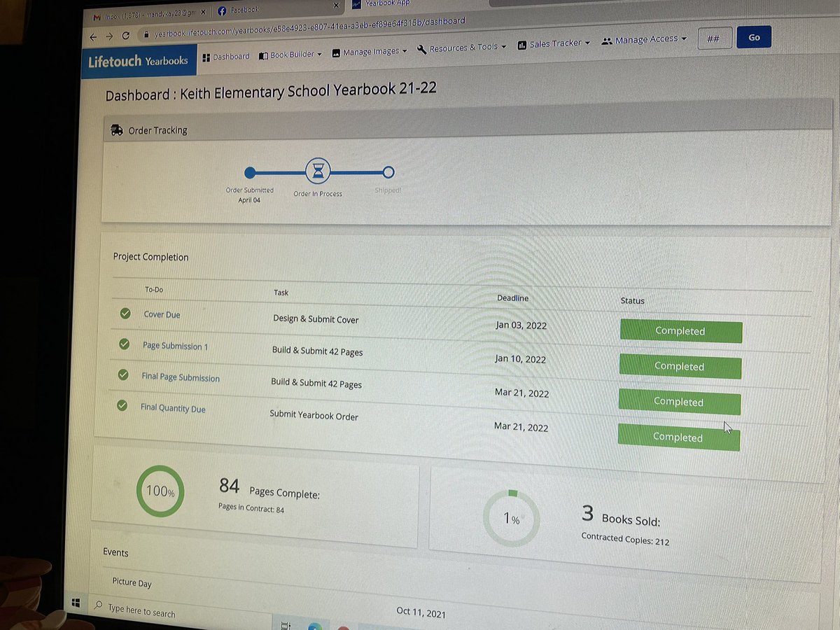Close the Facebook tab

pos(337,6)
